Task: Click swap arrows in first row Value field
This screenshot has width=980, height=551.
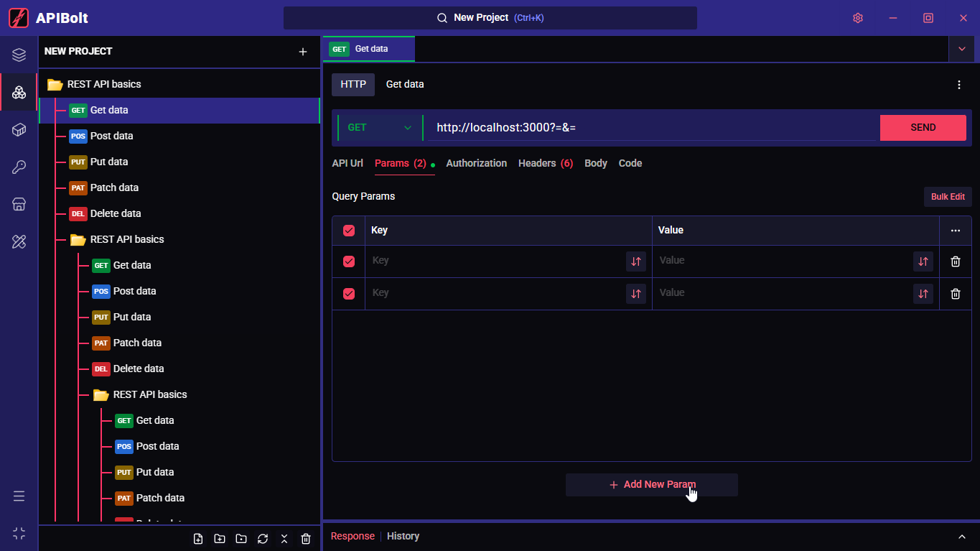Action: [923, 261]
